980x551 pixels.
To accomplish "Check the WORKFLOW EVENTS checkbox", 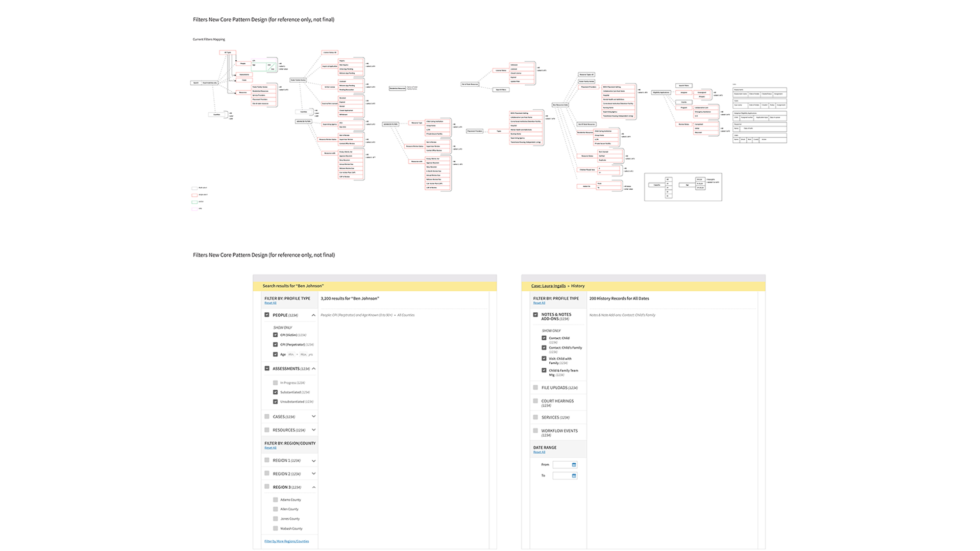I will click(x=535, y=431).
